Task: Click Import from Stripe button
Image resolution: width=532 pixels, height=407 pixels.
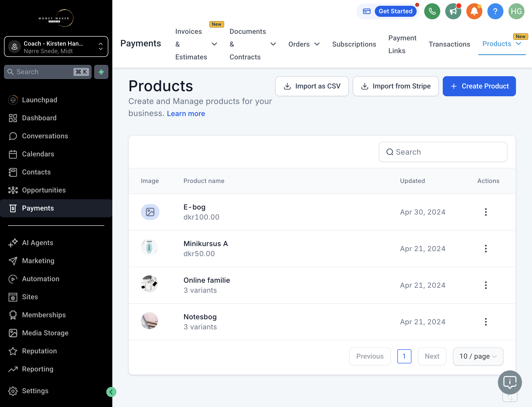Action: pyautogui.click(x=395, y=86)
